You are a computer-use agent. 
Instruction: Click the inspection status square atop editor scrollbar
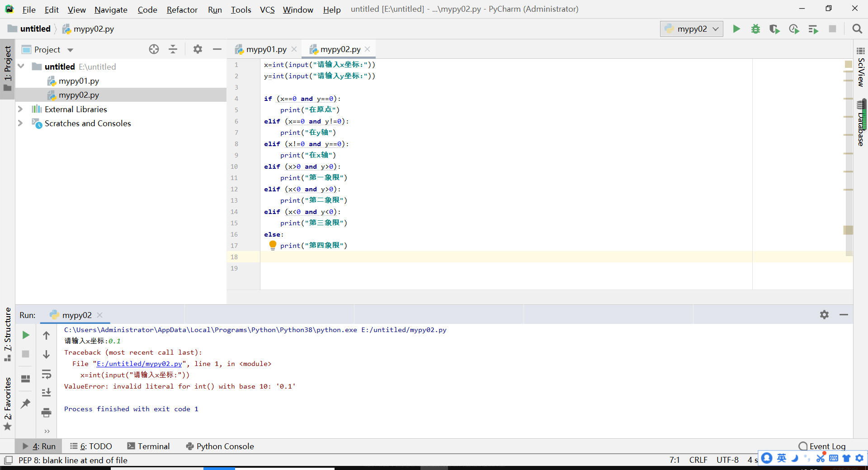pos(849,64)
